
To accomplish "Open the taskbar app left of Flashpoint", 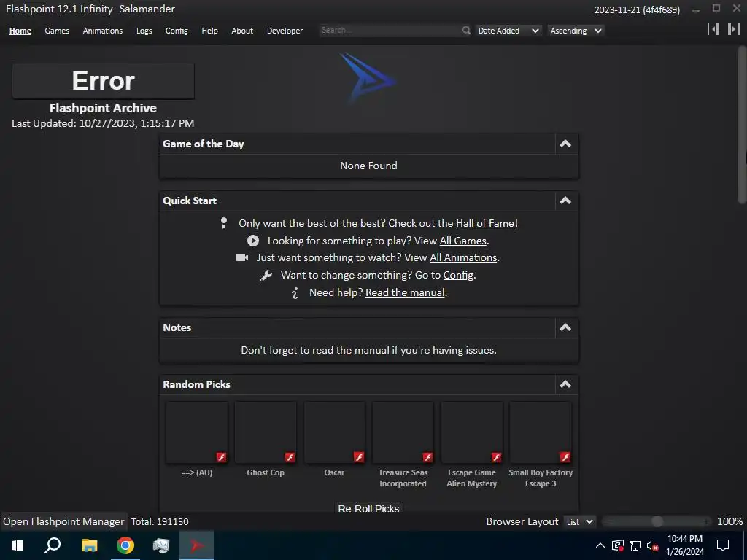I will point(161,545).
